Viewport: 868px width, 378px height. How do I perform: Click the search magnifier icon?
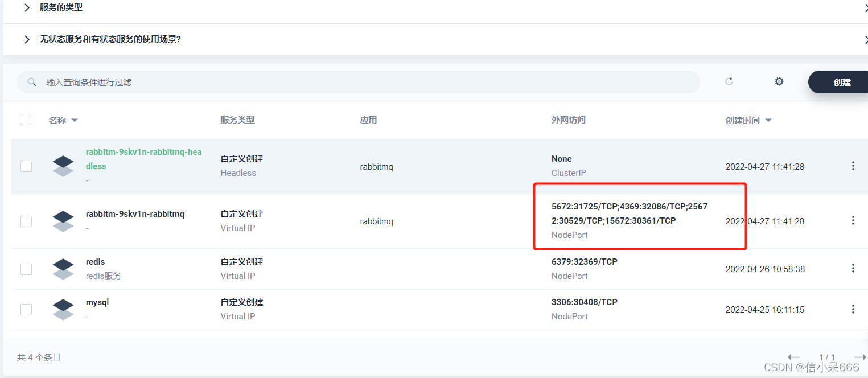pos(32,82)
